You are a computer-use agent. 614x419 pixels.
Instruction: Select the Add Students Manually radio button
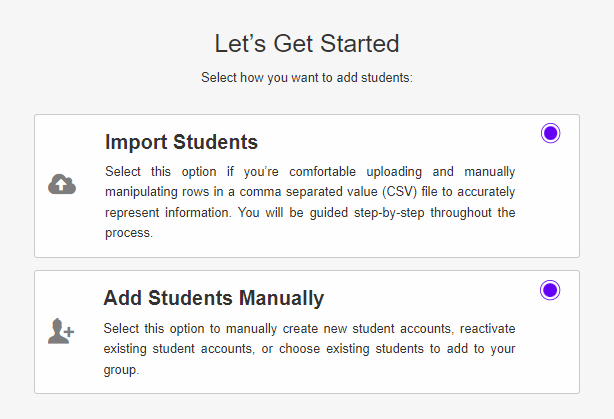550,290
